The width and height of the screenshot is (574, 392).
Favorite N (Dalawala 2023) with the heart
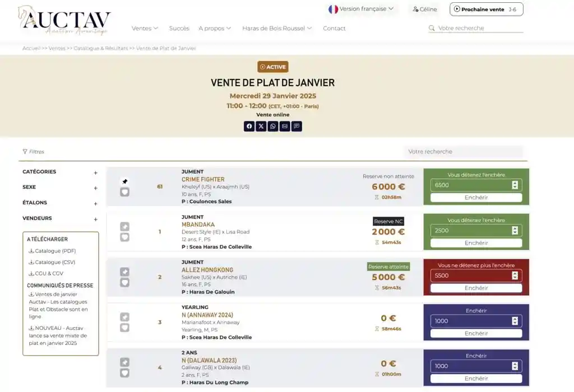[125, 373]
